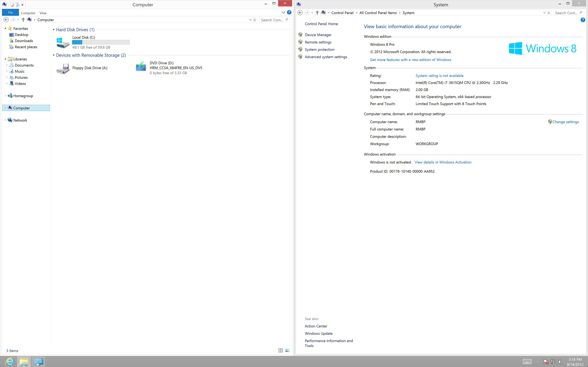Click the Search Computer input box
Image resolution: width=588 pixels, height=367 pixels.
tap(272, 20)
